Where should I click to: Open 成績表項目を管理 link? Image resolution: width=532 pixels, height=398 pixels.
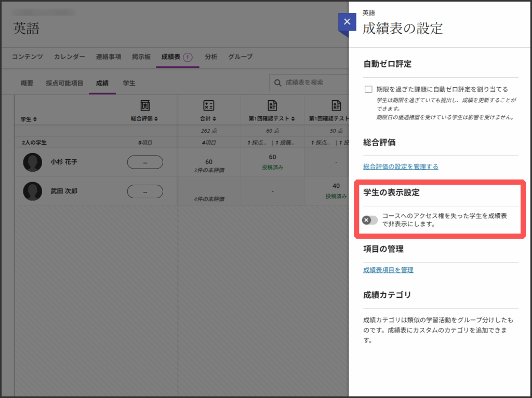click(388, 270)
